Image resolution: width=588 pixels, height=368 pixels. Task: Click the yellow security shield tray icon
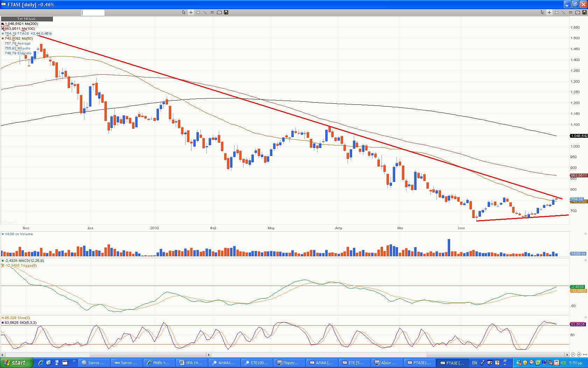point(525,363)
